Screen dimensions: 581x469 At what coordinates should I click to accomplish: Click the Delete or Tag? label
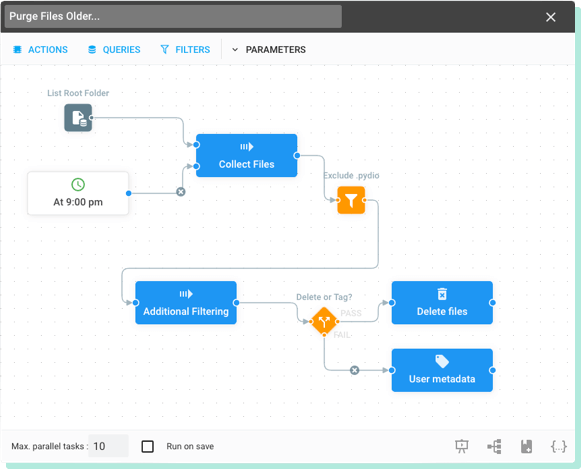[x=324, y=297]
